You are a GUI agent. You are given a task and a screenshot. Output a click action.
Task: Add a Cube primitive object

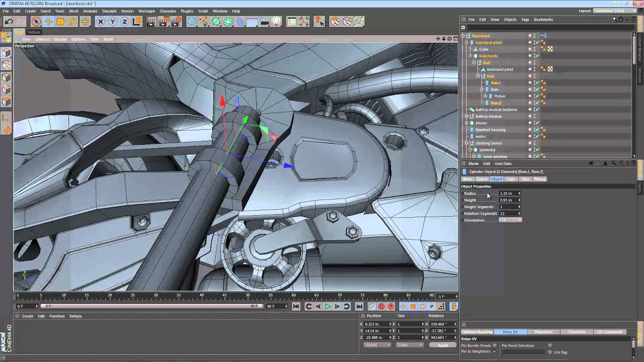[192, 22]
